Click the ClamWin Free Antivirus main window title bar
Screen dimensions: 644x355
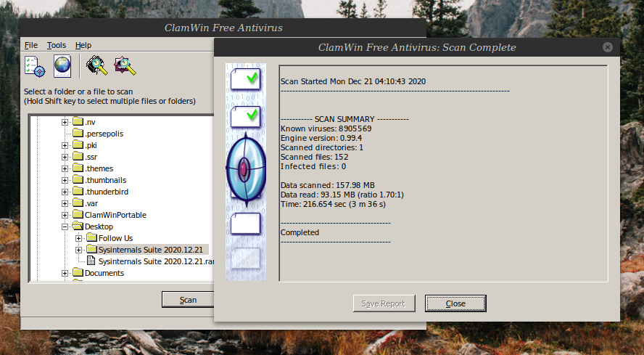[x=223, y=28]
